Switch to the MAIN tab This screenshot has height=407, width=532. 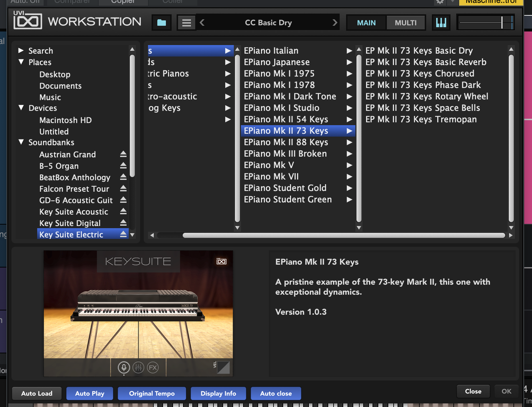[366, 23]
